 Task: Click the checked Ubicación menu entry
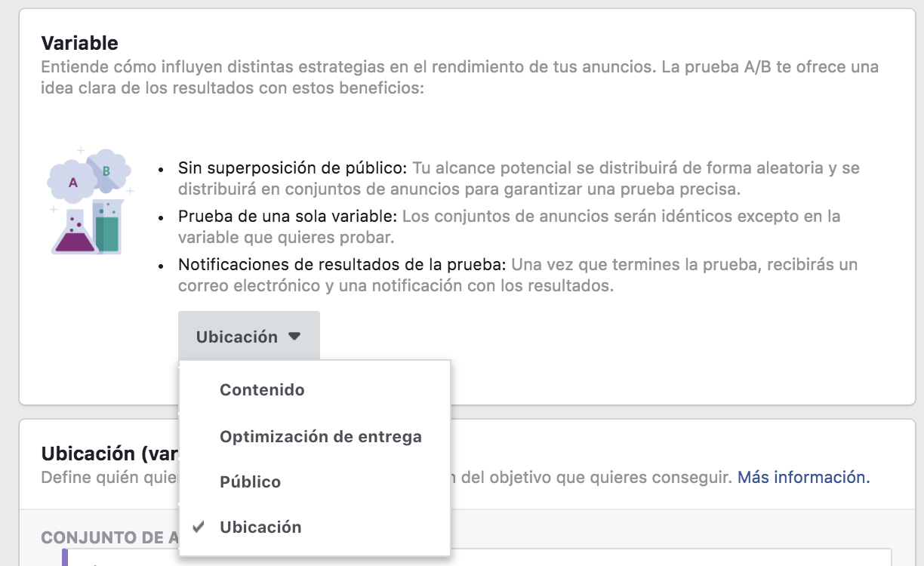[261, 527]
